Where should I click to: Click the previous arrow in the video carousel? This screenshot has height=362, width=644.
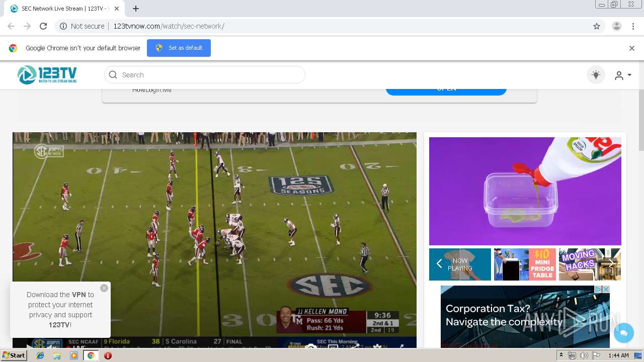coord(439,264)
